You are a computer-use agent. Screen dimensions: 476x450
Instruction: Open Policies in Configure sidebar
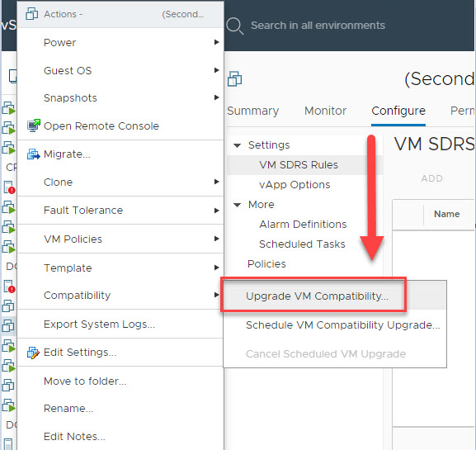[266, 263]
